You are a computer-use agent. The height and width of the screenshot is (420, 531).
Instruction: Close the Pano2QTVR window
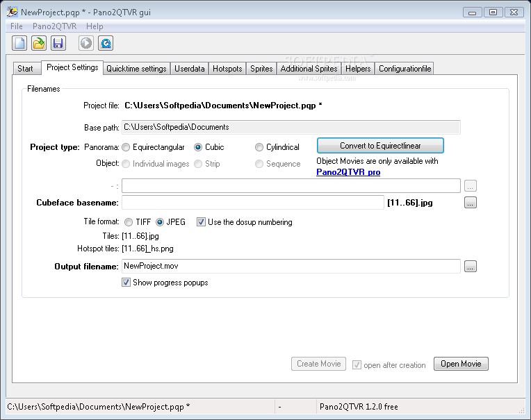[514, 12]
